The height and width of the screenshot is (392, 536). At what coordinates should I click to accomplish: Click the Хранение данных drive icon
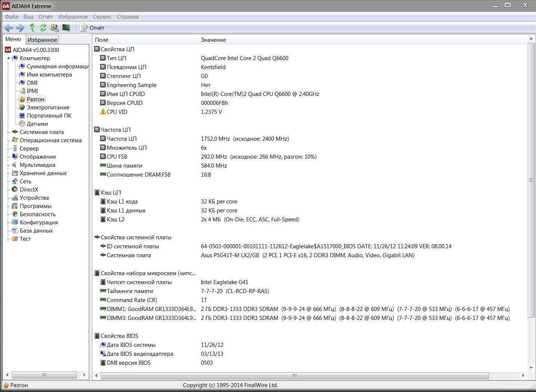point(15,173)
